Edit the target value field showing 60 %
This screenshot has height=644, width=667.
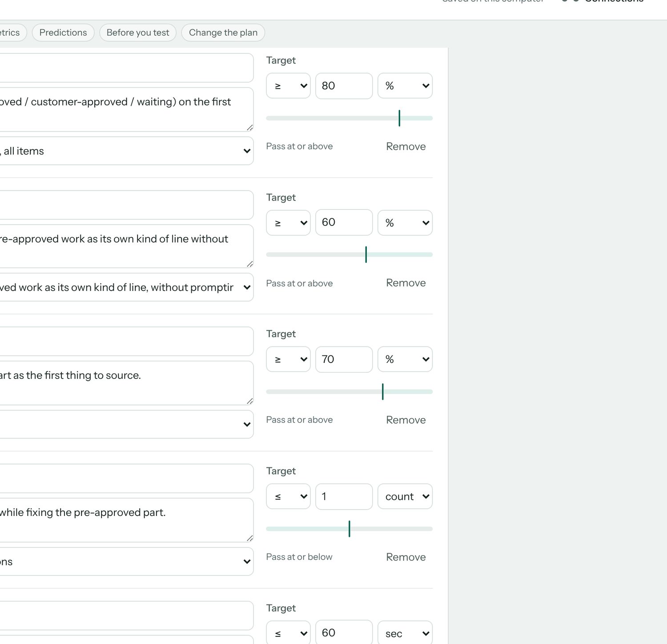coord(344,222)
